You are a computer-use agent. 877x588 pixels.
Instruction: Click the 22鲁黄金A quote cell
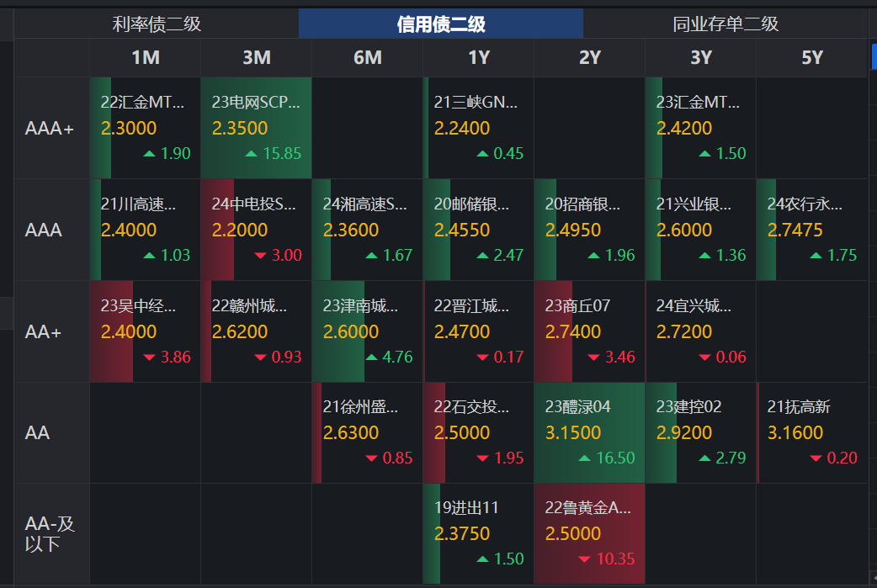pos(589,533)
